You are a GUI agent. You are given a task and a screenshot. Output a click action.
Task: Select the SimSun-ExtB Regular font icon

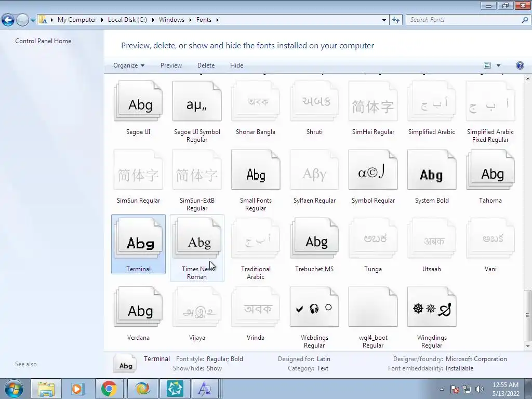[x=197, y=170]
